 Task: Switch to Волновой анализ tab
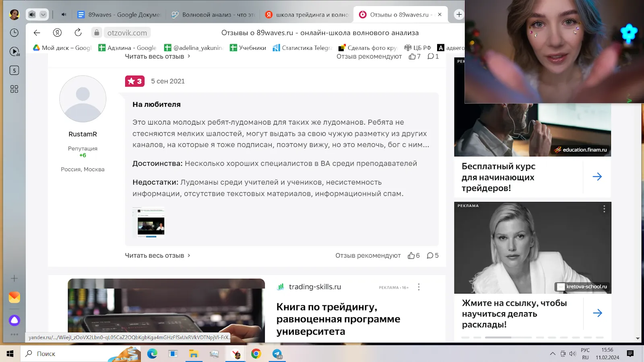click(x=213, y=14)
